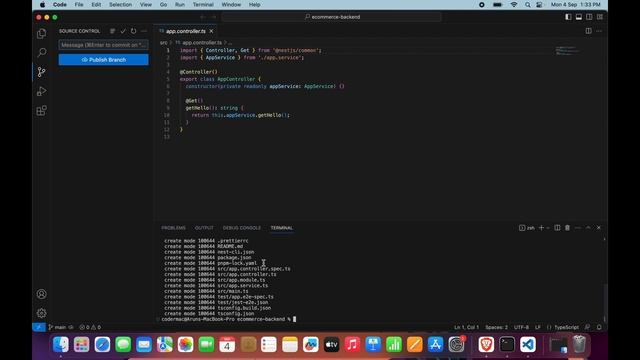Open notifications bell in status bar
The image size is (640, 360).
coord(599,327)
